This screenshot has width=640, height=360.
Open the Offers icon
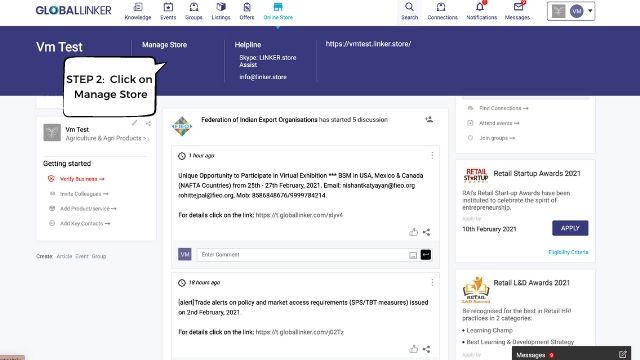click(247, 7)
